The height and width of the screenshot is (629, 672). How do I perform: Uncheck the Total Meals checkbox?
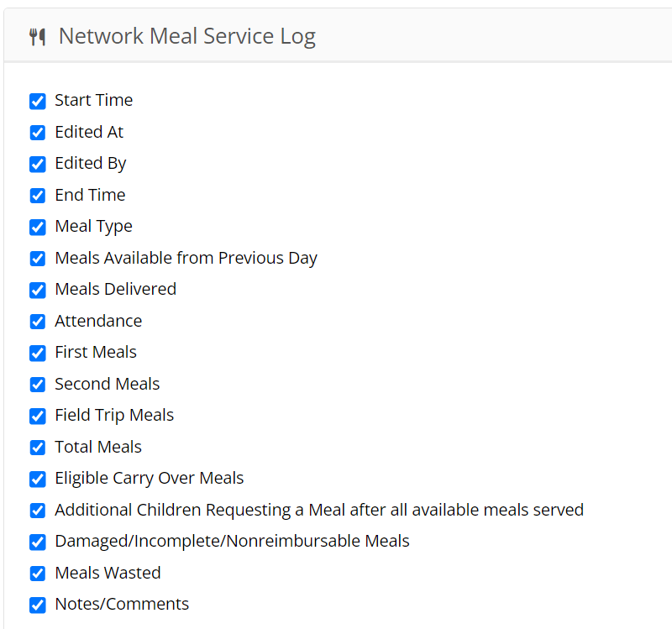38,448
